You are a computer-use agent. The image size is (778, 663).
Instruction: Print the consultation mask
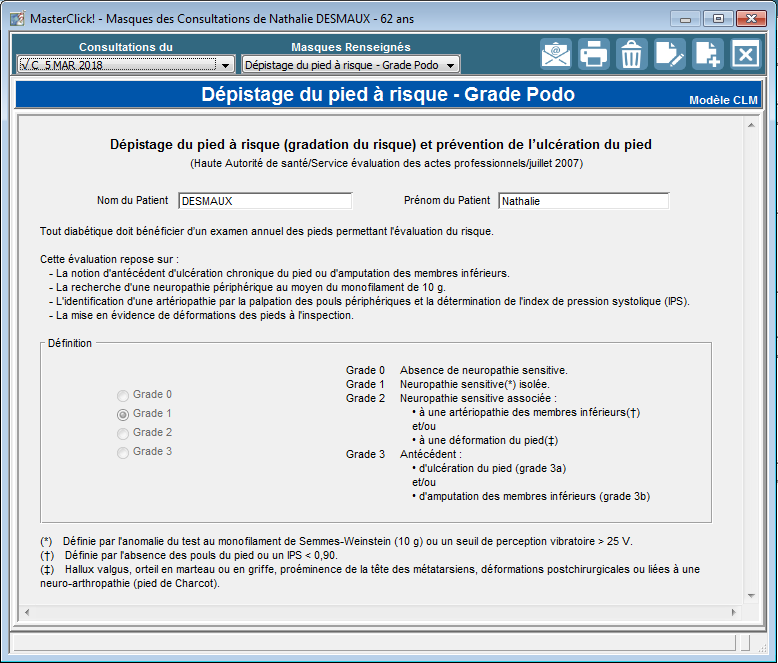(x=594, y=54)
